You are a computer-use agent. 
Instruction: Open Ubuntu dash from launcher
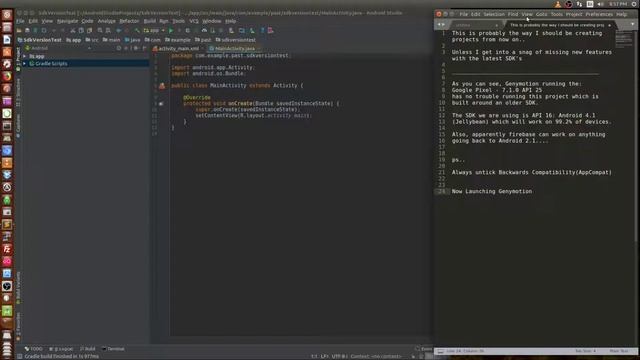[7, 15]
